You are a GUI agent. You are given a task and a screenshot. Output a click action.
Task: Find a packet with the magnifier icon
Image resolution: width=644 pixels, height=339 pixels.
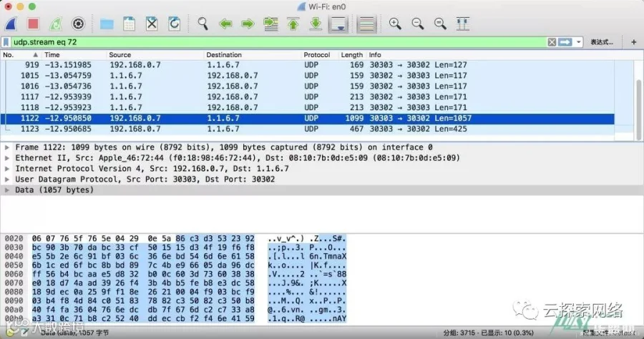pos(203,24)
